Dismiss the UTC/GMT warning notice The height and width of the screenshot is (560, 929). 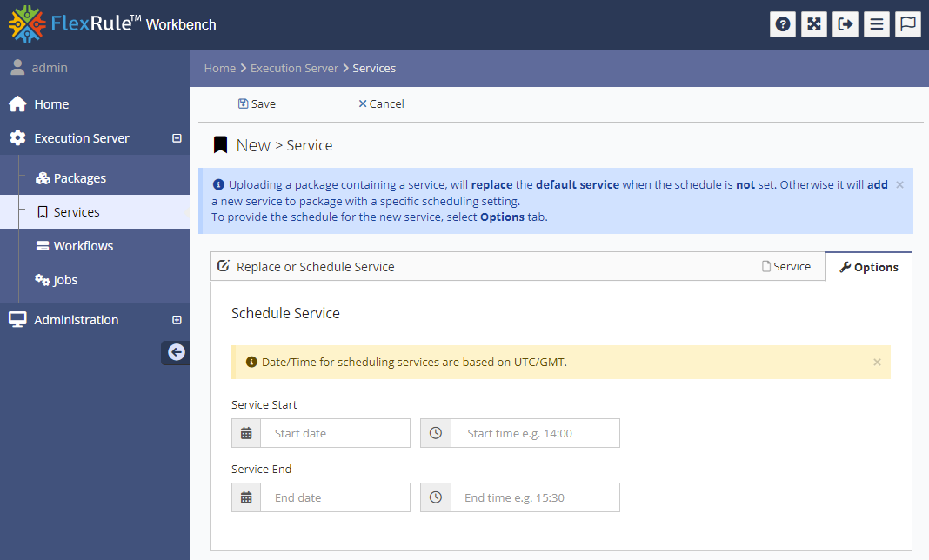(x=877, y=362)
